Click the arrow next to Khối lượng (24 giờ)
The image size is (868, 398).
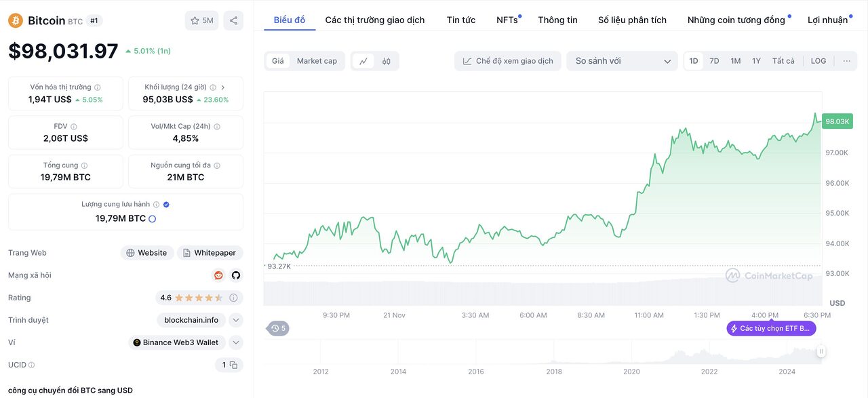223,87
